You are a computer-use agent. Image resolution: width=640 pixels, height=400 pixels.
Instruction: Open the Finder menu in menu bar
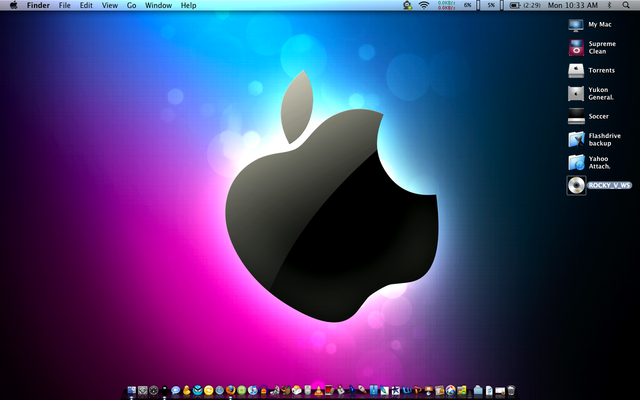[x=38, y=5]
